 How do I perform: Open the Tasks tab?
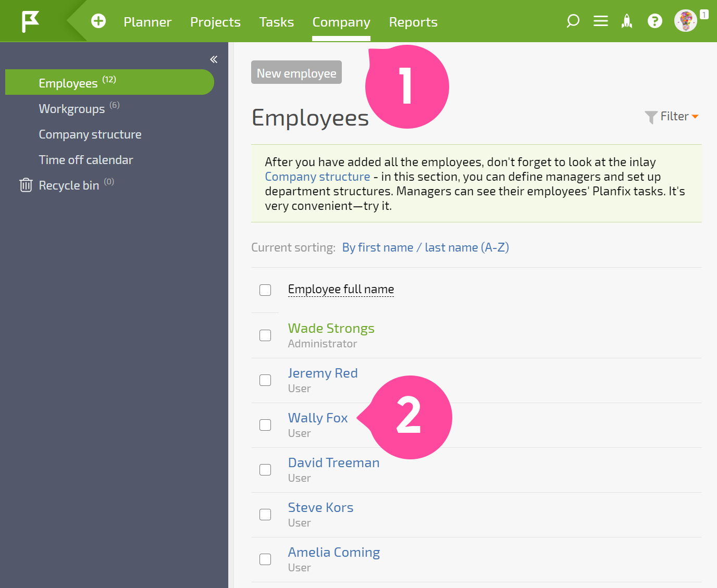[277, 22]
